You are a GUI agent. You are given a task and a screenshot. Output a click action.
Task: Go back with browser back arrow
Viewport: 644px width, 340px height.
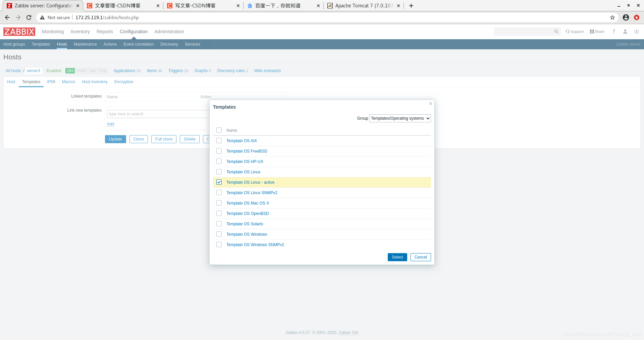(7, 17)
